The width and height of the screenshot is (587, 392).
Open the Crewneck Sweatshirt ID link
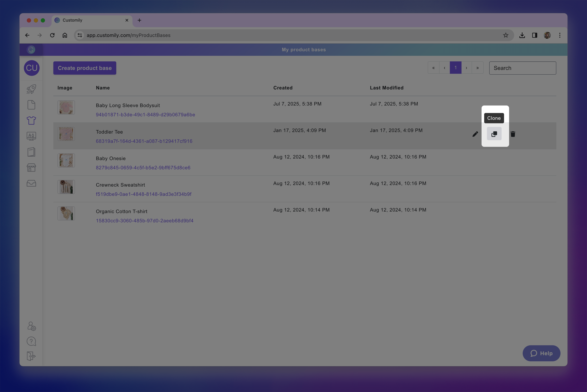click(144, 194)
